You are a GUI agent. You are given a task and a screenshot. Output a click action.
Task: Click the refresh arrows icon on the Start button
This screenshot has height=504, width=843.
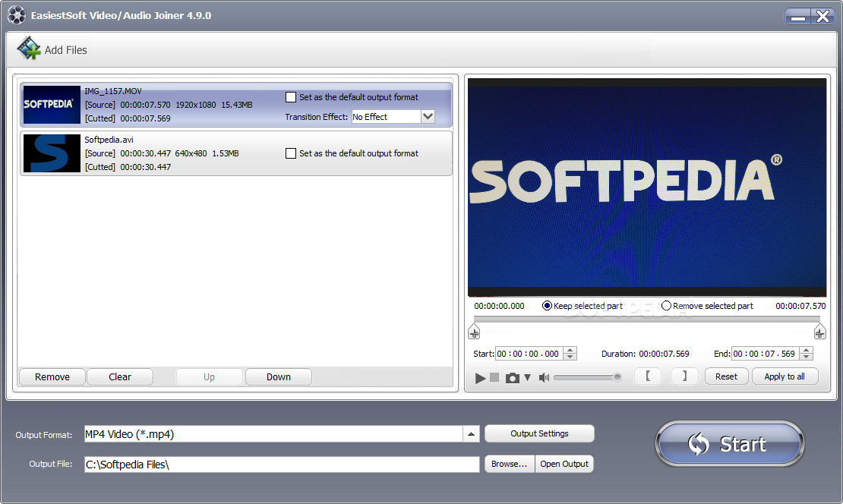[699, 444]
